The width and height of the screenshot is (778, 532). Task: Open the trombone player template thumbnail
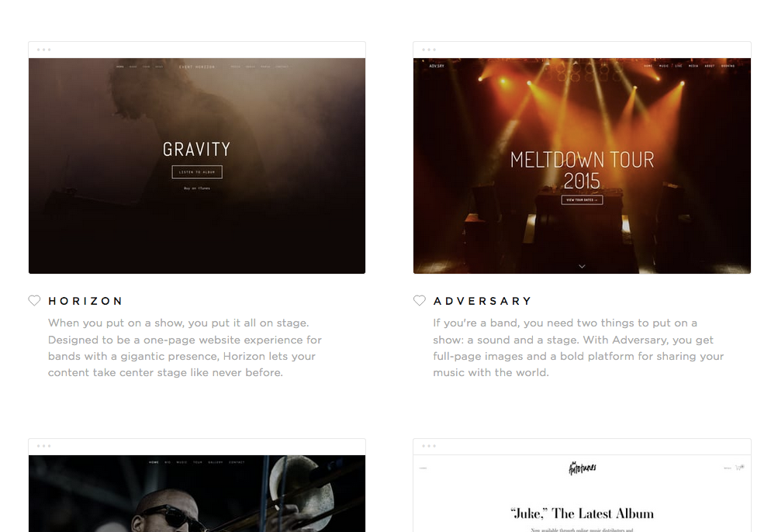pyautogui.click(x=197, y=493)
